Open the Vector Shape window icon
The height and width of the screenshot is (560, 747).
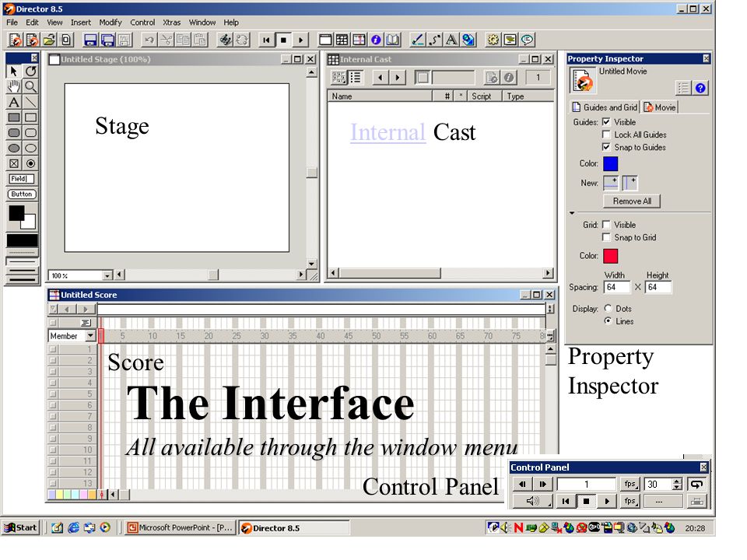coord(434,40)
